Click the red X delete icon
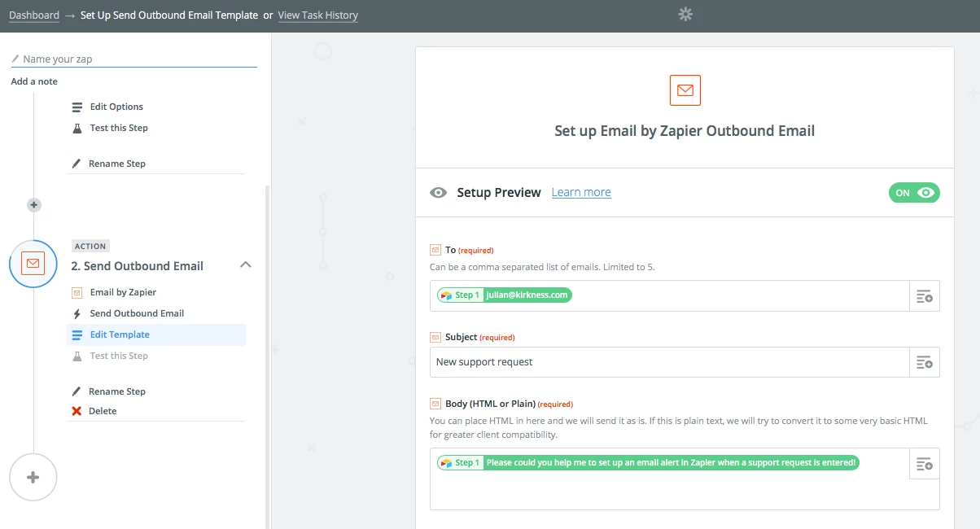Viewport: 980px width, 529px height. click(x=77, y=411)
